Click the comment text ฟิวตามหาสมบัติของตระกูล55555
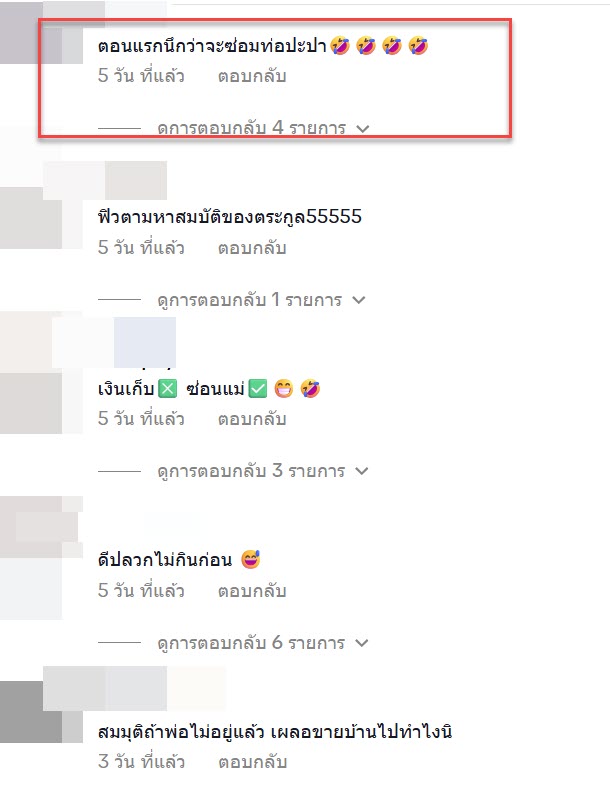Screen dimensions: 610x790 click(230, 217)
